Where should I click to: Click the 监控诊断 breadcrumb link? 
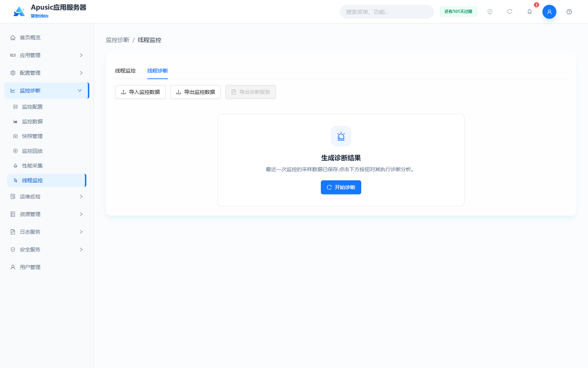coord(118,40)
